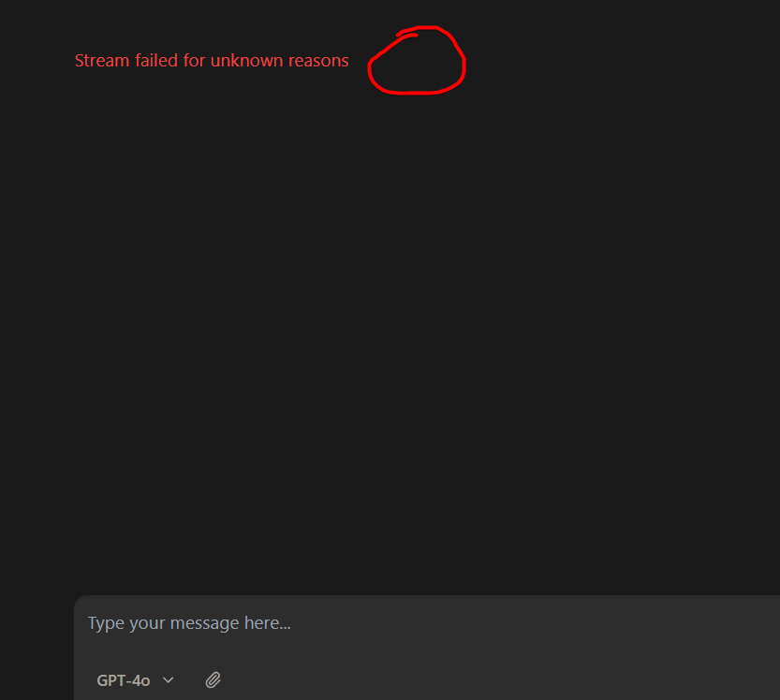
Task: Select the "Stream failed for unknown reasons" error
Action: 212,61
